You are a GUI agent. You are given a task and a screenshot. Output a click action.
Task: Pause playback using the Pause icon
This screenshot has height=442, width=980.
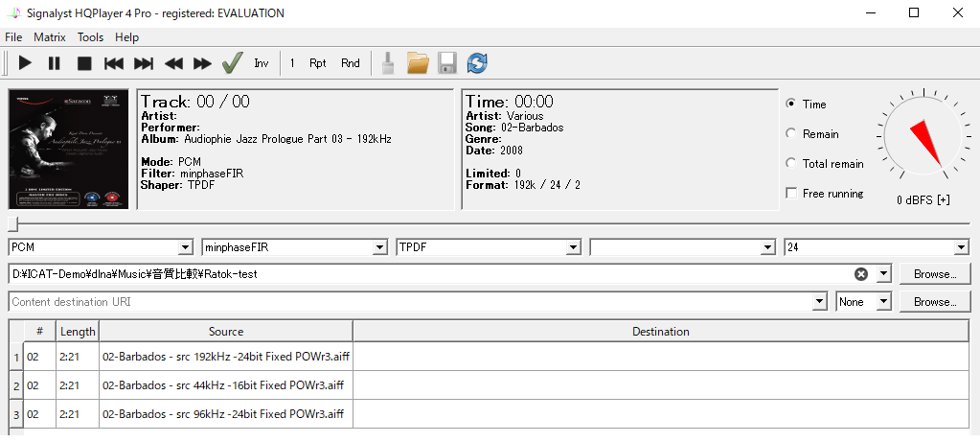pyautogui.click(x=55, y=63)
